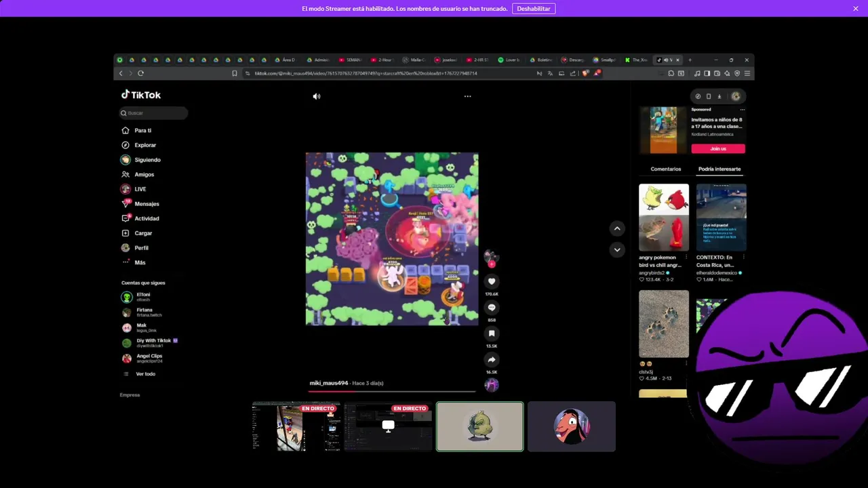Follow creator via avatar plus badge
The image size is (868, 488).
pos(492,264)
